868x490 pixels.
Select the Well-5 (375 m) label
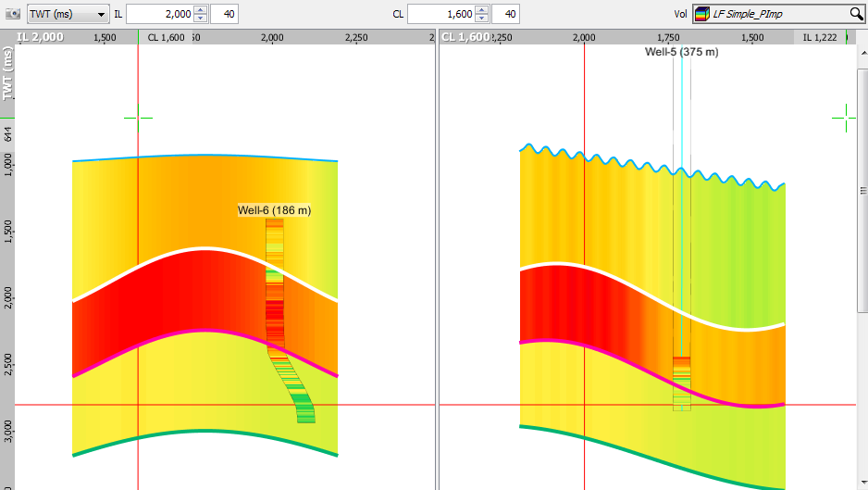[x=681, y=52]
